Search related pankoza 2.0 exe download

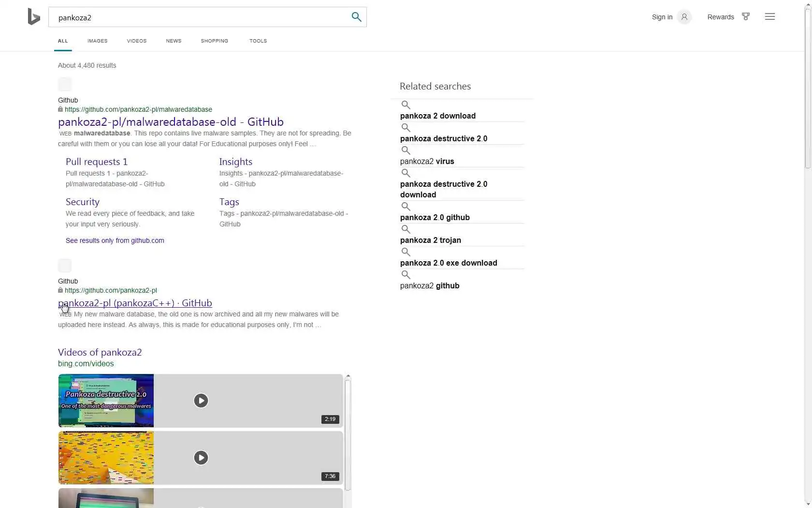[448, 263]
